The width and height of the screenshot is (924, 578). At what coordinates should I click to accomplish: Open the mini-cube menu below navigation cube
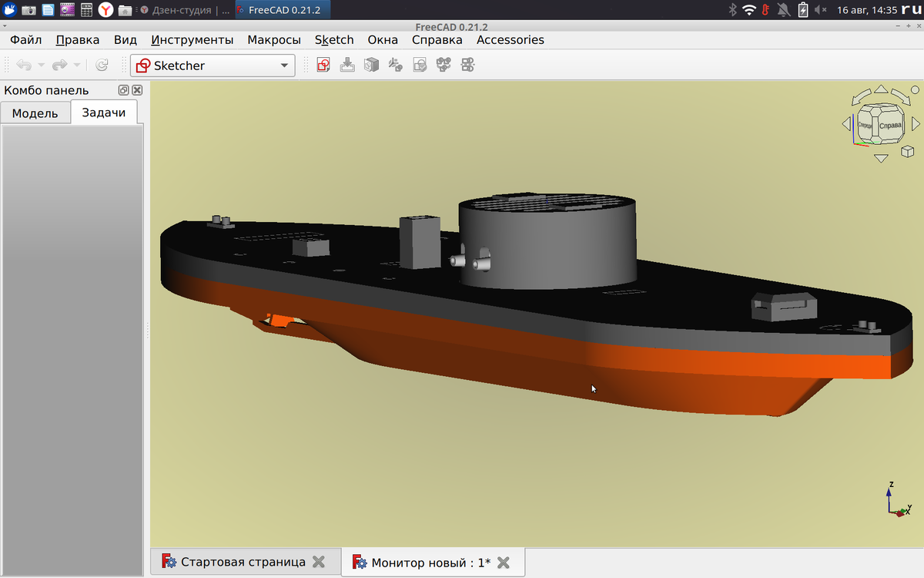(x=908, y=150)
